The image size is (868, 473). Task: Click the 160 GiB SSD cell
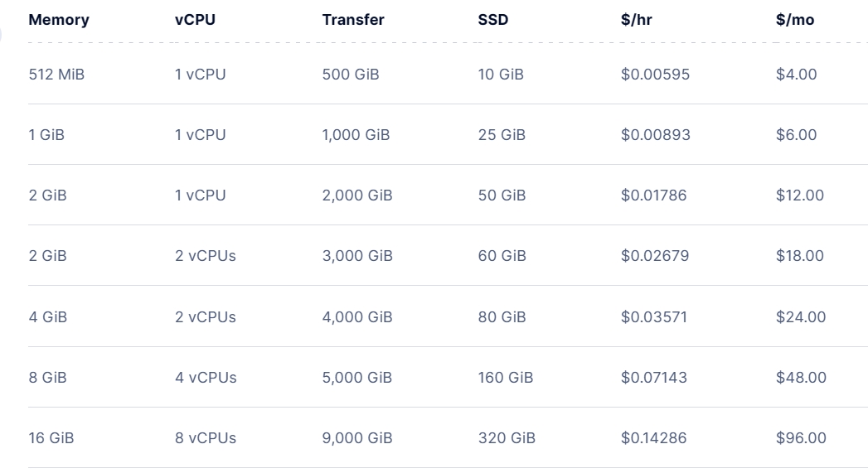(x=506, y=378)
